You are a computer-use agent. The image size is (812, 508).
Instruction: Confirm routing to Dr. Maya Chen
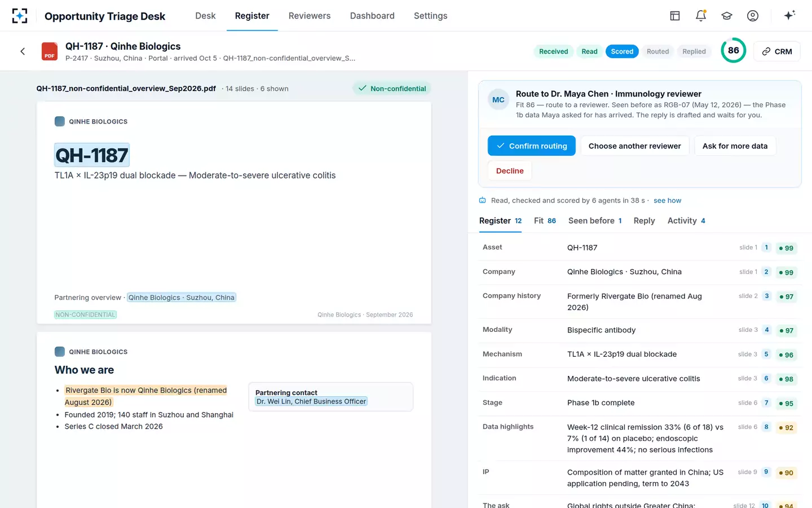pyautogui.click(x=532, y=146)
